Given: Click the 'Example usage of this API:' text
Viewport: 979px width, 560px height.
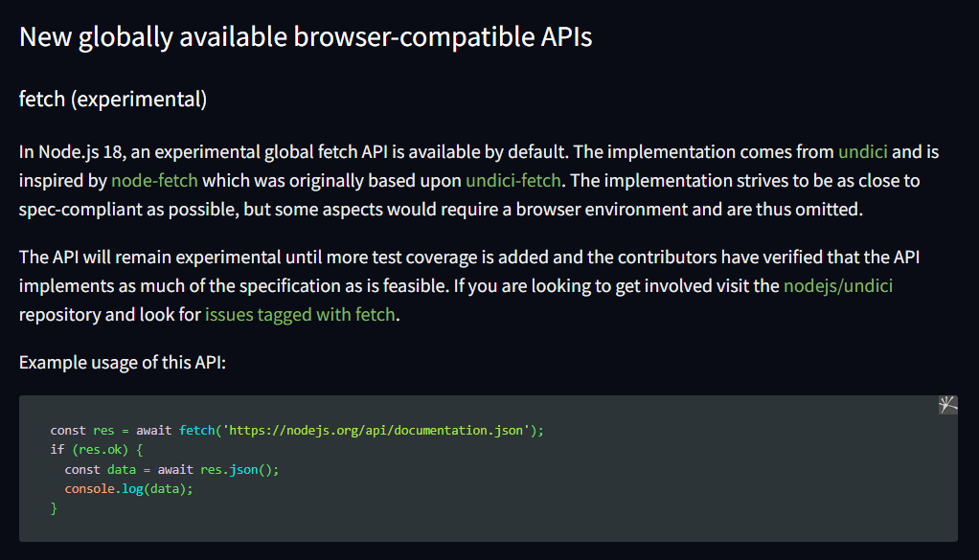Looking at the screenshot, I should [x=122, y=363].
